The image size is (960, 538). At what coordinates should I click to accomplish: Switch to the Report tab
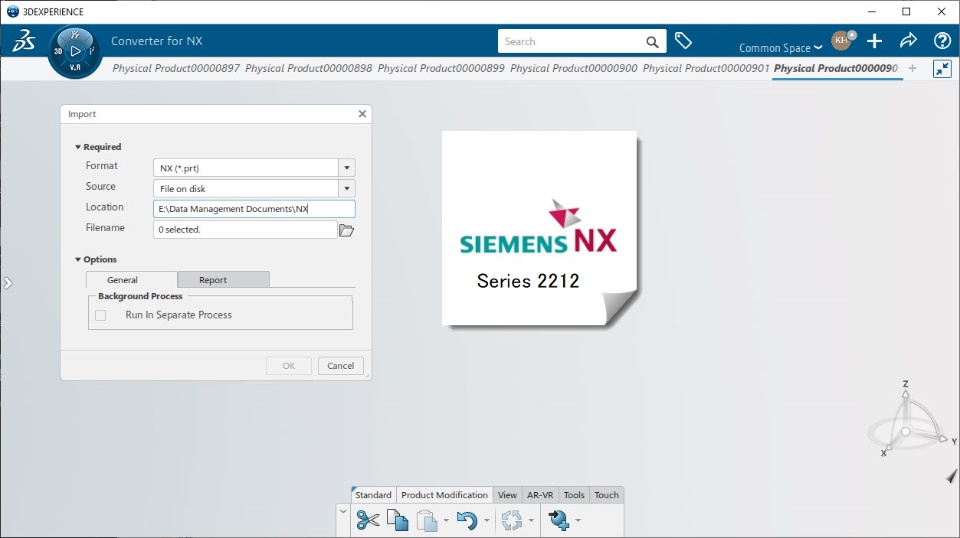coord(223,280)
